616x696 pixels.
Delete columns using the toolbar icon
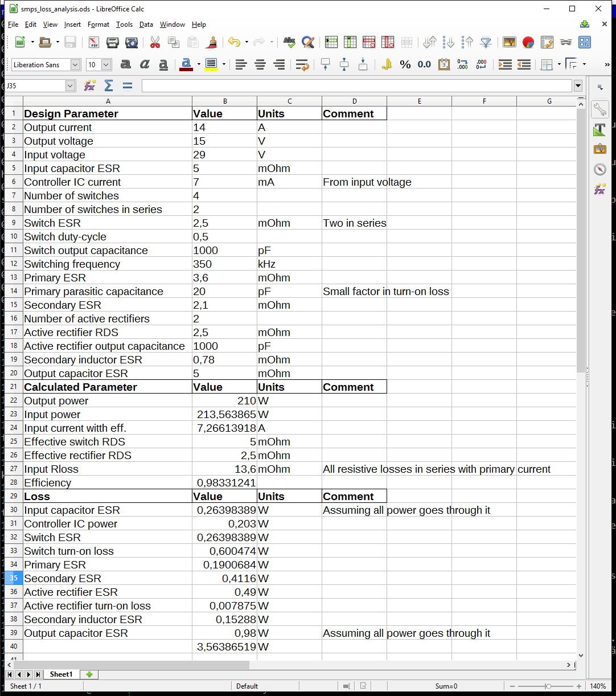388,42
